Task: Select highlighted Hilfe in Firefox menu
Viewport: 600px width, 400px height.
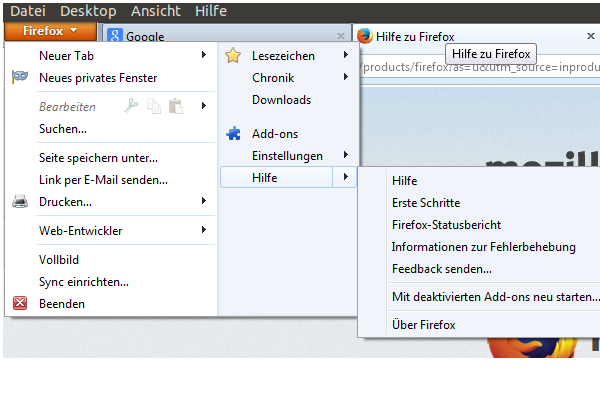Action: click(276, 177)
